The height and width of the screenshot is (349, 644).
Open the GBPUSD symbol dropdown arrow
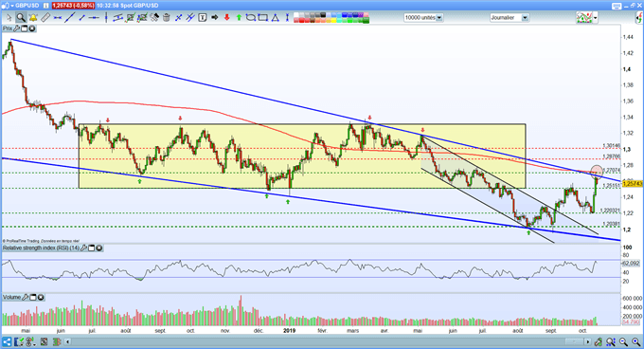(12, 6)
